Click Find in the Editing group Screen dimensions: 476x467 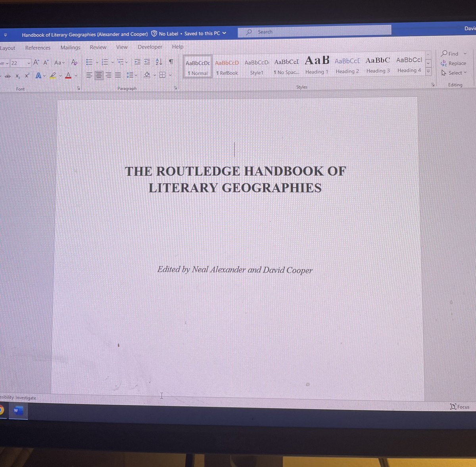pos(450,54)
